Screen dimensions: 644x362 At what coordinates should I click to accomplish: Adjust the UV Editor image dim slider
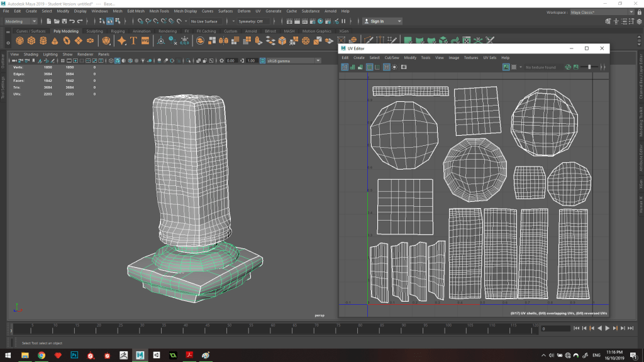click(590, 67)
